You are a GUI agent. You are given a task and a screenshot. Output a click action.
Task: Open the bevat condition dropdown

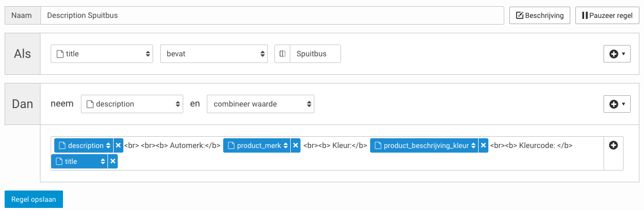pyautogui.click(x=214, y=54)
